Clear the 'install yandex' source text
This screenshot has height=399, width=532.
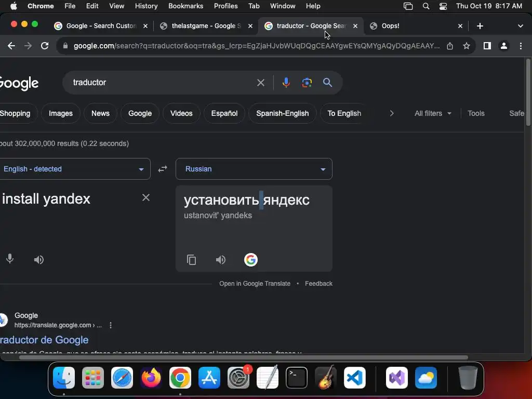(x=146, y=197)
